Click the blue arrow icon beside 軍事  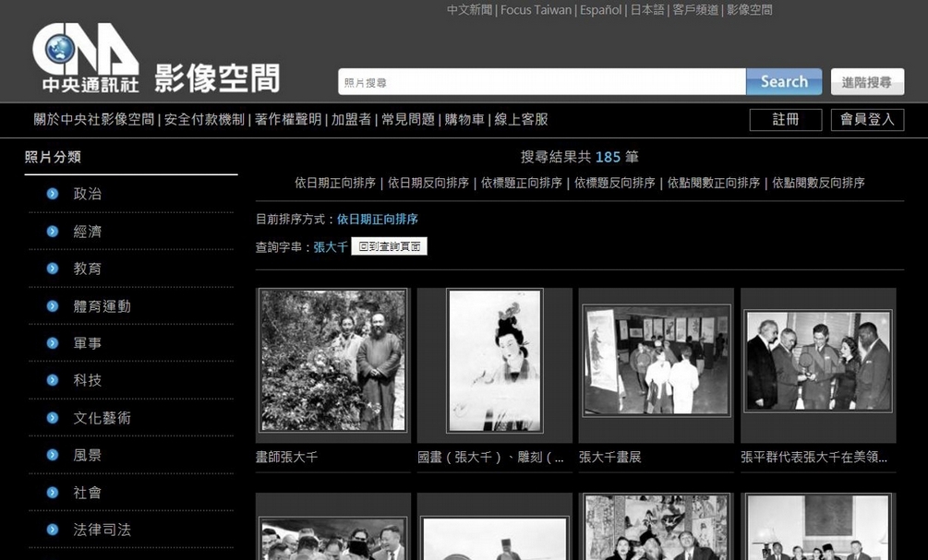(53, 343)
